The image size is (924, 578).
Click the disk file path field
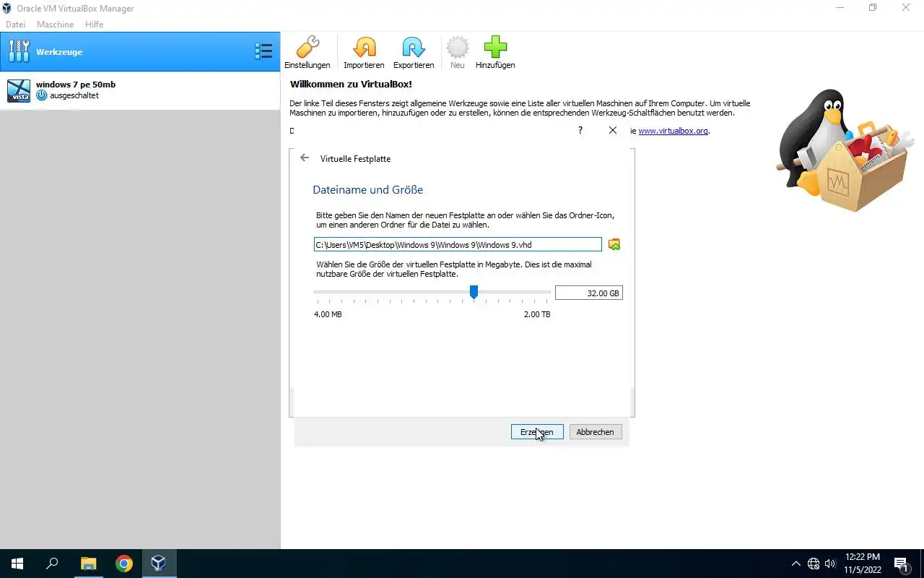pos(458,245)
